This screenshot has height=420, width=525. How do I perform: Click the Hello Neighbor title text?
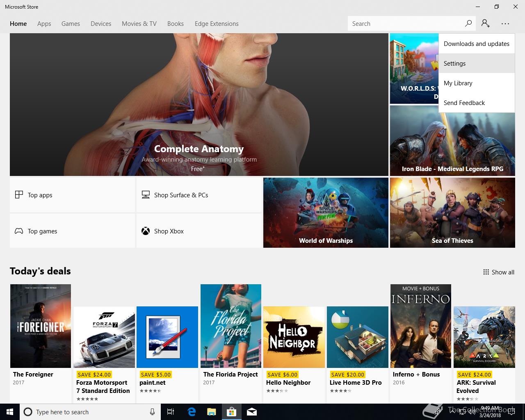pos(288,383)
